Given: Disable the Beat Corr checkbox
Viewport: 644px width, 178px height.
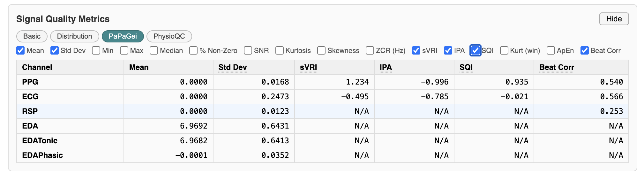Looking at the screenshot, I should [585, 50].
